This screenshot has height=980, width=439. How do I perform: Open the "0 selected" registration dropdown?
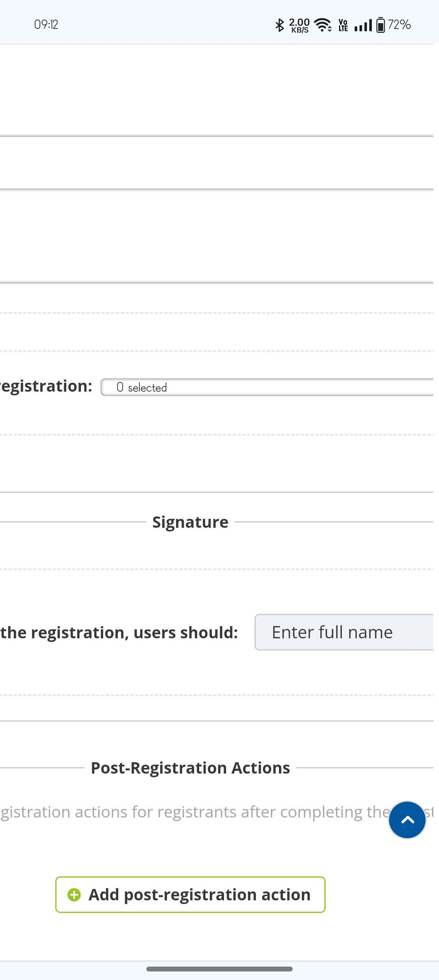267,387
